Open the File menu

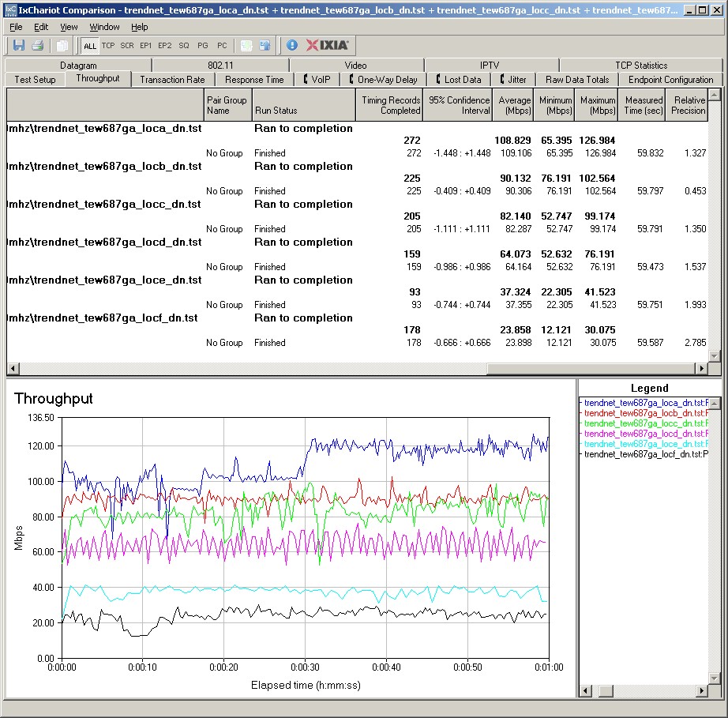(x=16, y=27)
